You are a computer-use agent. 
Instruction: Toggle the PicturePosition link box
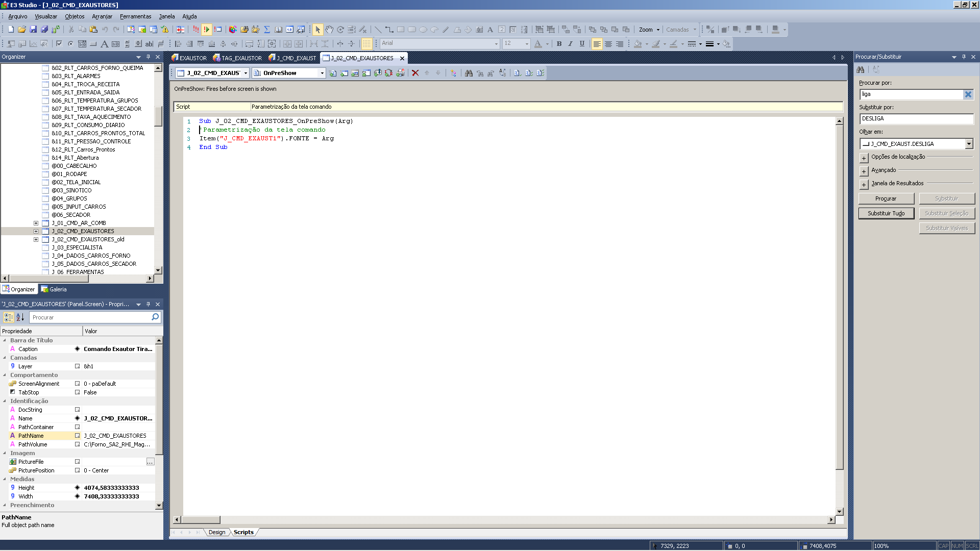[x=78, y=470]
